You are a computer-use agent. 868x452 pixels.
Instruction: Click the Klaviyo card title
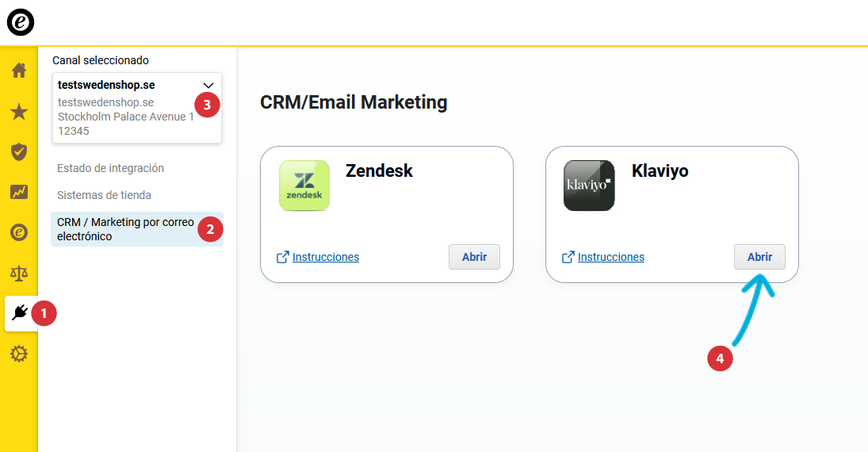click(660, 170)
